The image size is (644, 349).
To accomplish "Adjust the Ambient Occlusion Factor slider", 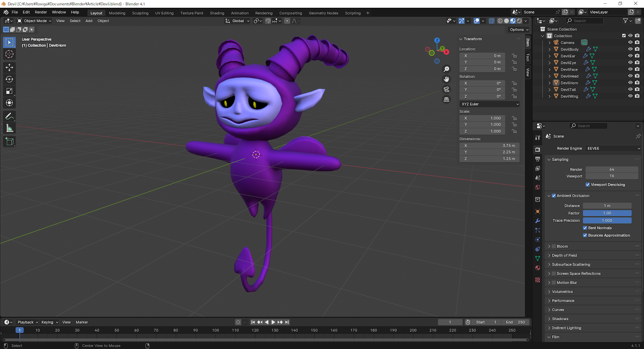I will point(607,213).
